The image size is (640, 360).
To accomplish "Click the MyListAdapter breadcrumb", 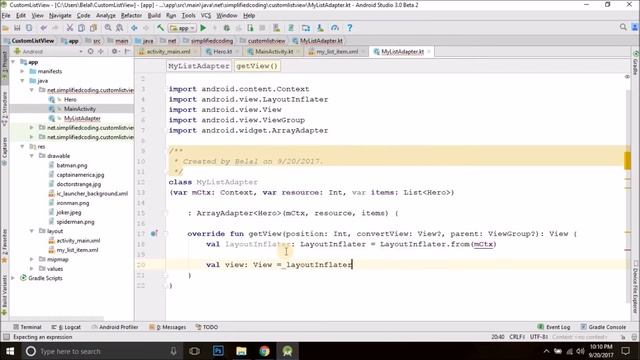I will 199,66.
